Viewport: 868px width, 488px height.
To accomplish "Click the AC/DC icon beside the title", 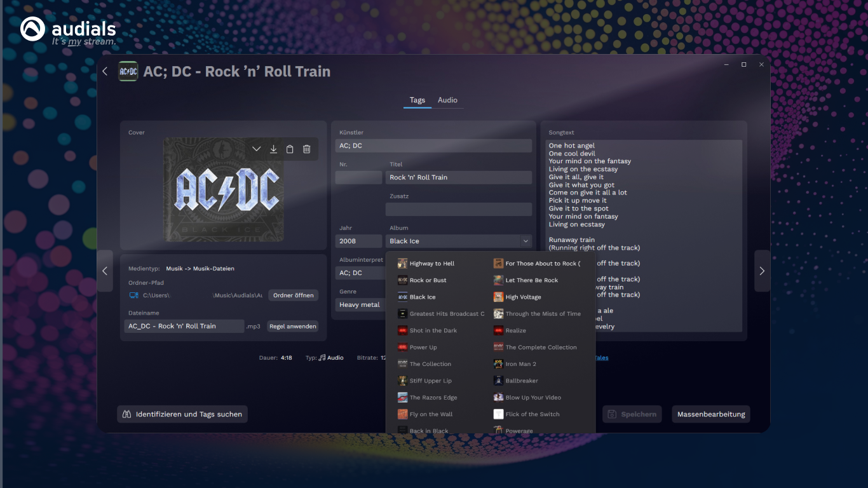I will (x=128, y=71).
